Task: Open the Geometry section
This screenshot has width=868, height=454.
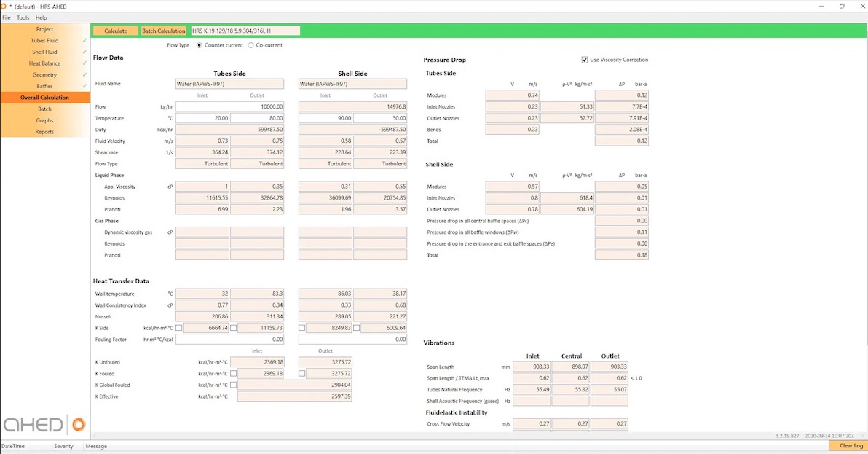Action: [45, 75]
